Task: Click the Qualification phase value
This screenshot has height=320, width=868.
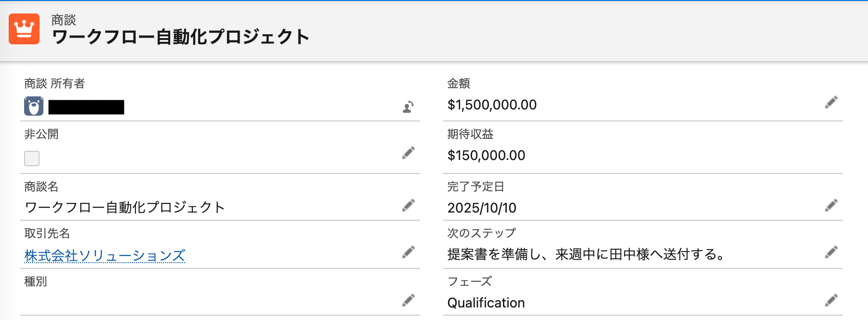Action: (486, 303)
